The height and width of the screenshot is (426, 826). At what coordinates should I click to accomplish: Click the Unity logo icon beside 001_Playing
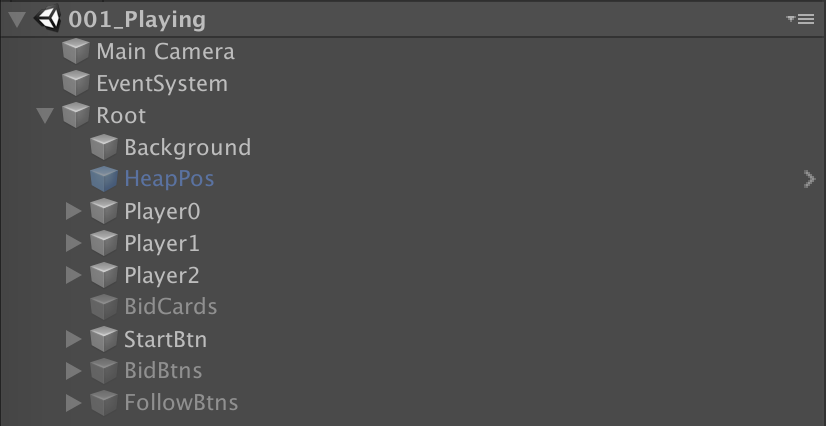click(47, 19)
